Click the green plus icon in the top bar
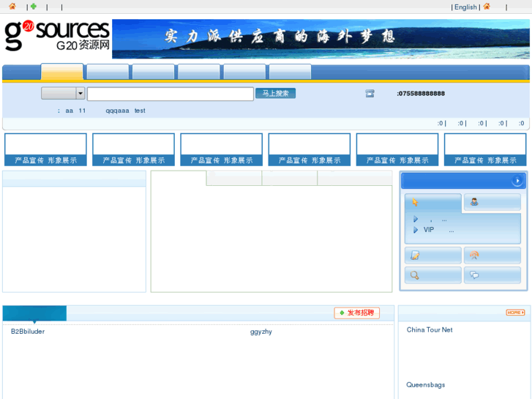This screenshot has height=399, width=532. pyautogui.click(x=34, y=6)
